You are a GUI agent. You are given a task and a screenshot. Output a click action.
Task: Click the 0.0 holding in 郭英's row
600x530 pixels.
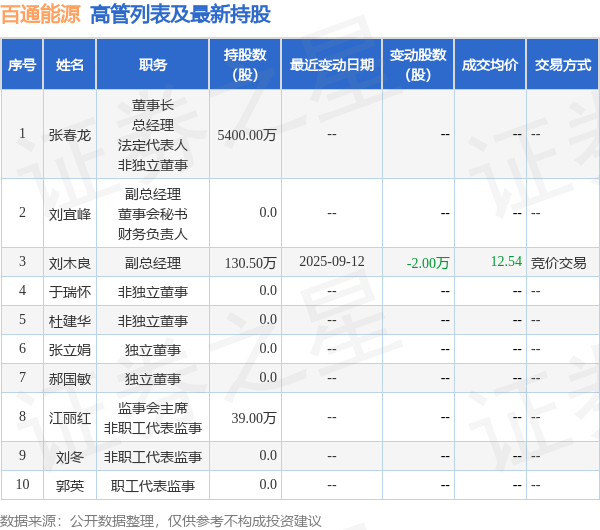[x=268, y=484]
